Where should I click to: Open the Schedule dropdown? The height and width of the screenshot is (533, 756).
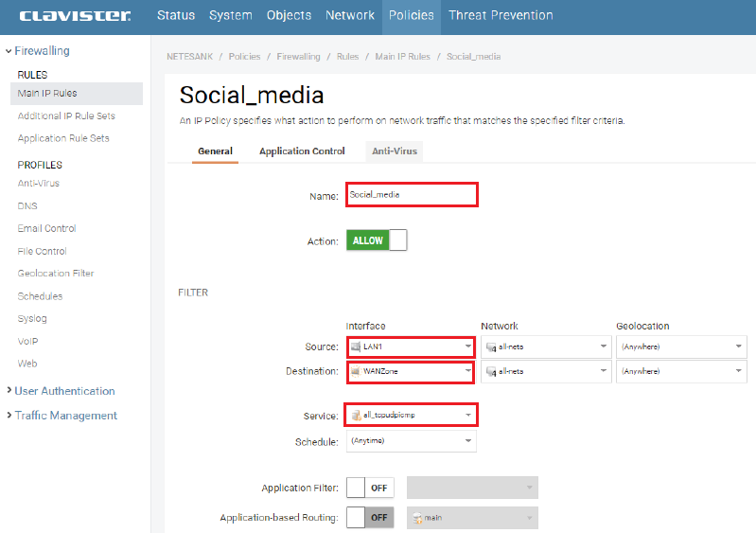click(411, 441)
